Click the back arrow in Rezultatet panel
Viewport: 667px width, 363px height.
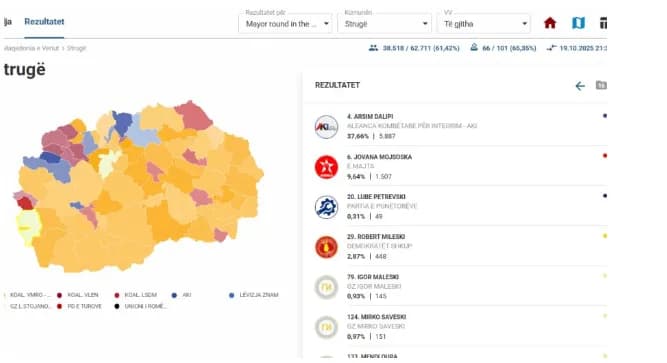pyautogui.click(x=580, y=86)
